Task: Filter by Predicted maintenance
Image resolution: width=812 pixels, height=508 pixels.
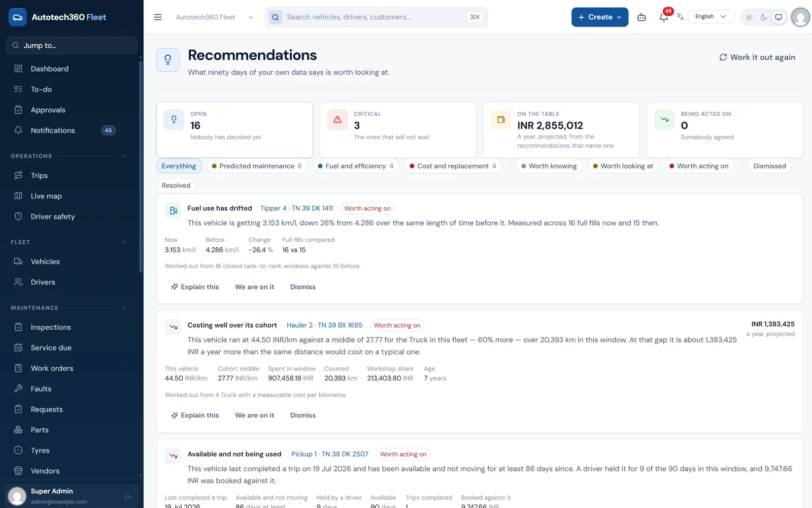Action: 257,166
